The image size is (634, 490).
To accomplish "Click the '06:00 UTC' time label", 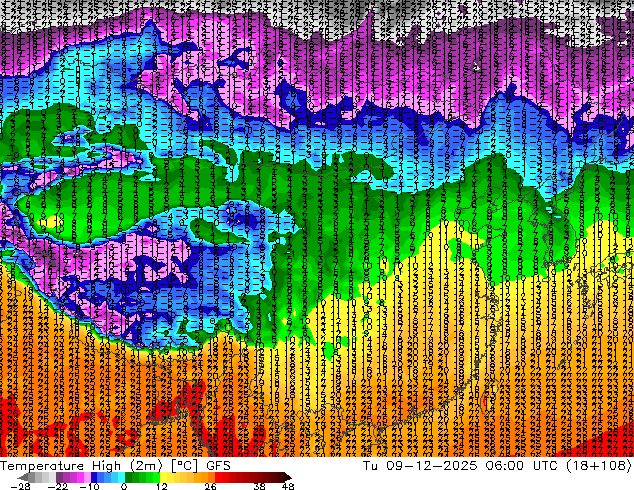I will click(x=524, y=466).
